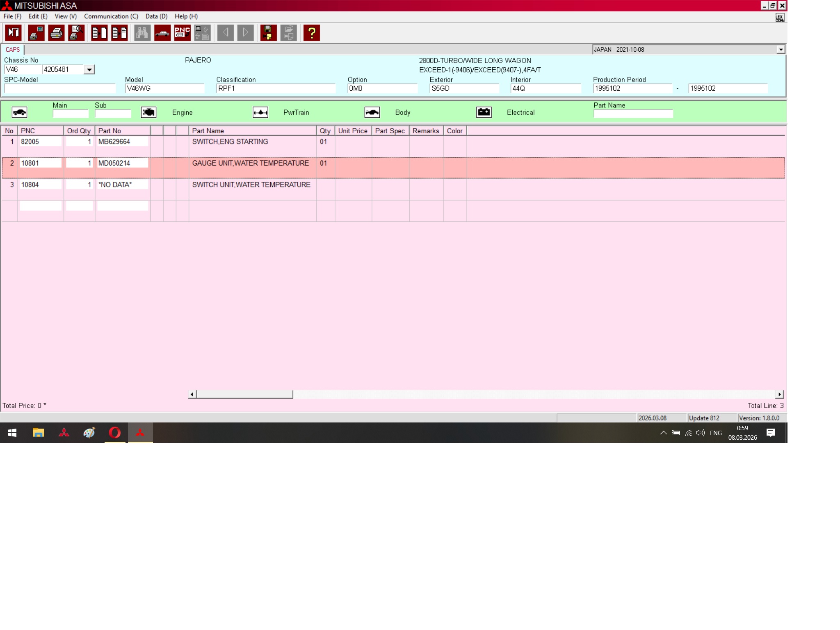The width and height of the screenshot is (840, 630).
Task: Open help with question mark icon
Action: point(311,33)
